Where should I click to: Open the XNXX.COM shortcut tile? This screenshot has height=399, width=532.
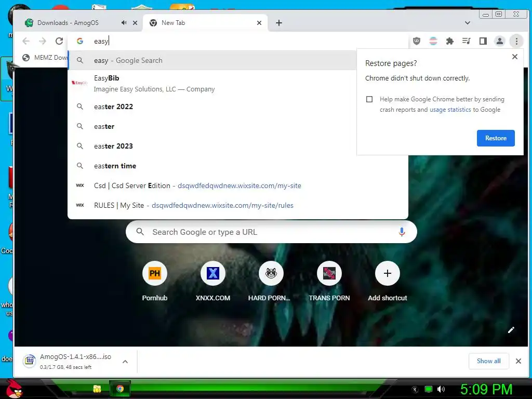[212, 281]
